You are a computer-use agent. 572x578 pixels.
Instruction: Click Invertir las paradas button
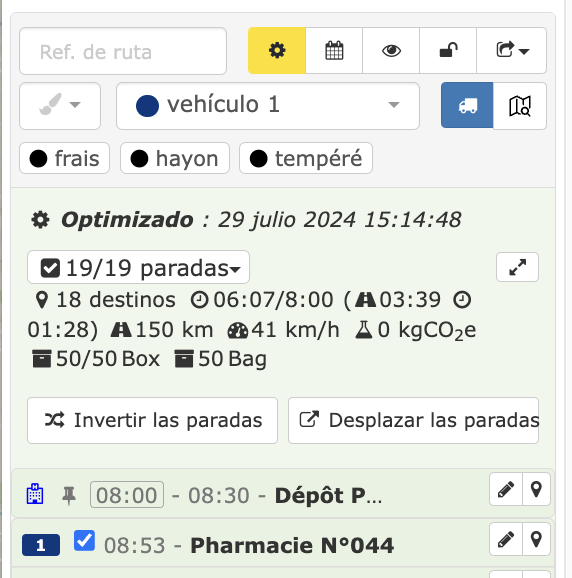[153, 420]
